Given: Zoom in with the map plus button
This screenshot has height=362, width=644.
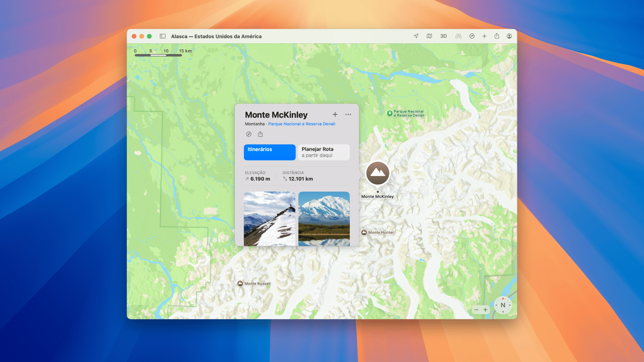Looking at the screenshot, I should 485,310.
